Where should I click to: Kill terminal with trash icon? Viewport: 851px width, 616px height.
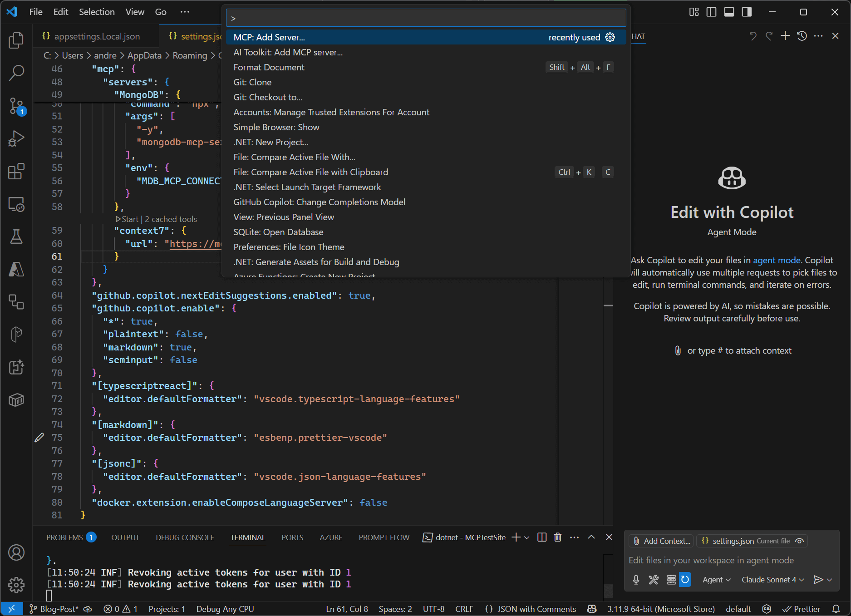[x=558, y=537]
